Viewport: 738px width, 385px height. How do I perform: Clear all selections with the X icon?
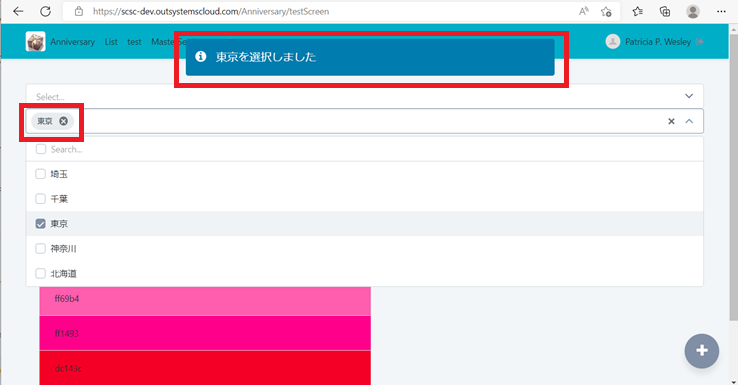coord(671,121)
